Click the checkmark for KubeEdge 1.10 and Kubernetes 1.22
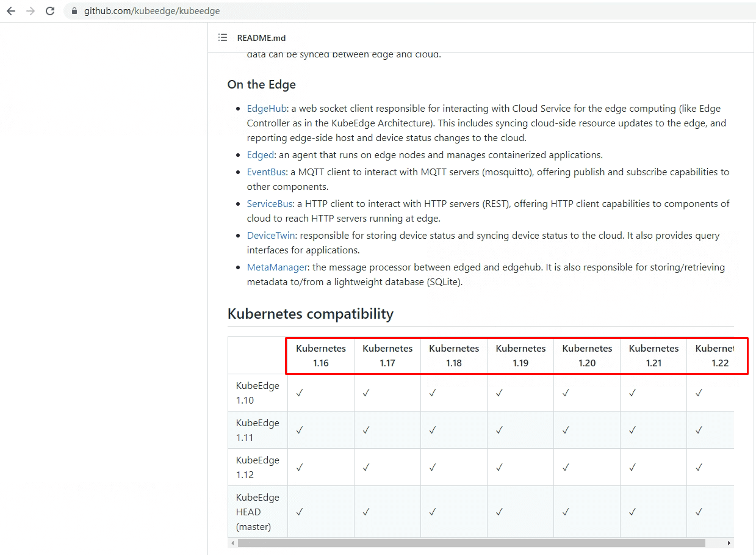The image size is (756, 555). 699,393
